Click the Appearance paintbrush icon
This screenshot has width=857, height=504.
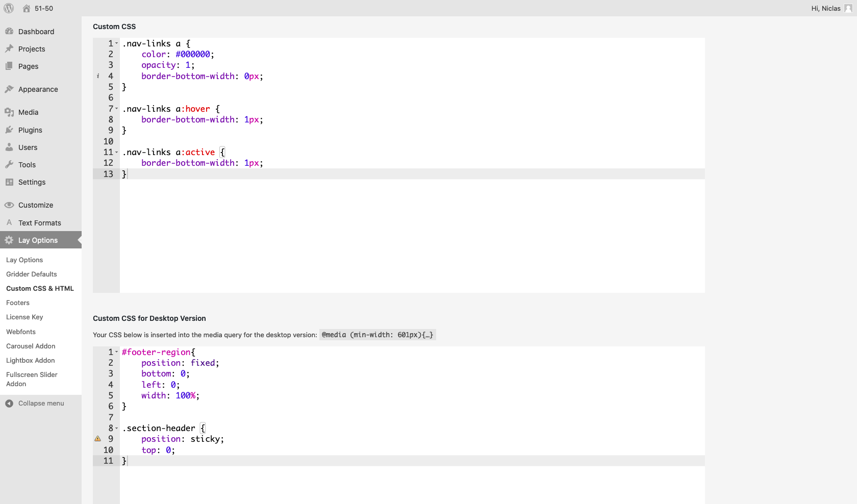pyautogui.click(x=9, y=89)
